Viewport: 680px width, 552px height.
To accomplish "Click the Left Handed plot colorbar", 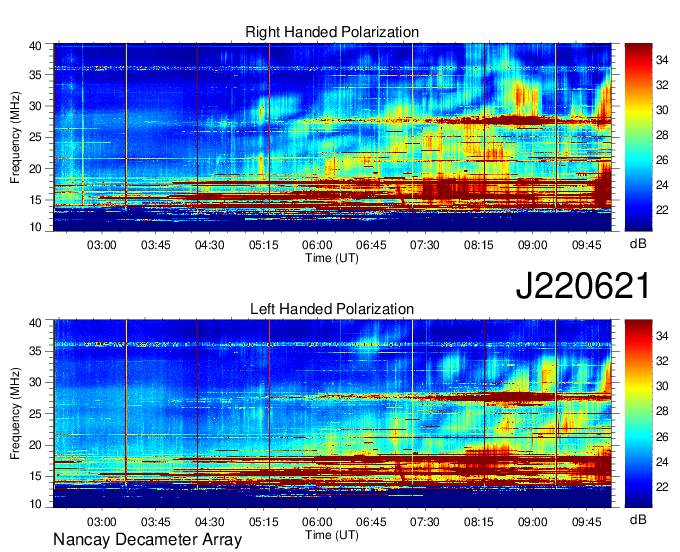I will 638,414.
